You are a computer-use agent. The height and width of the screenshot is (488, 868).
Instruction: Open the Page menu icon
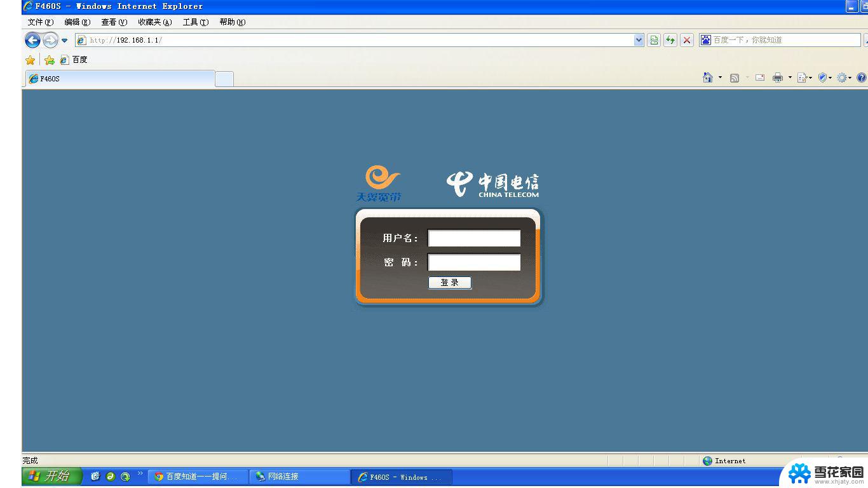pyautogui.click(x=804, y=78)
